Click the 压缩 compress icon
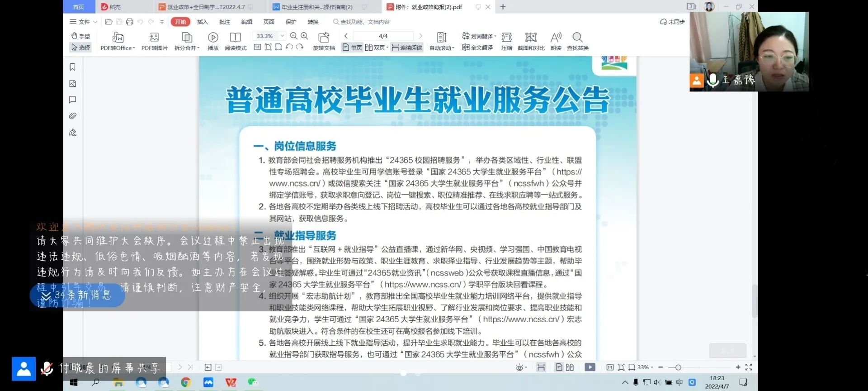 click(x=506, y=38)
